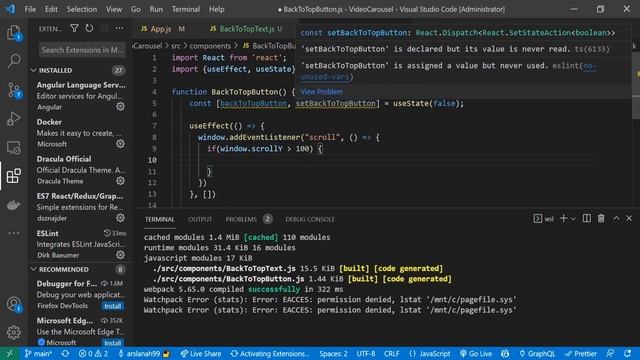Open extensions views and more actions menu
The height and width of the screenshot is (360, 640).
tap(119, 28)
